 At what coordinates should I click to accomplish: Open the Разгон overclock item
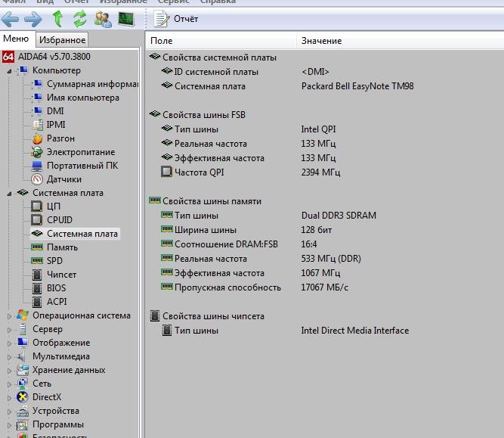point(60,138)
